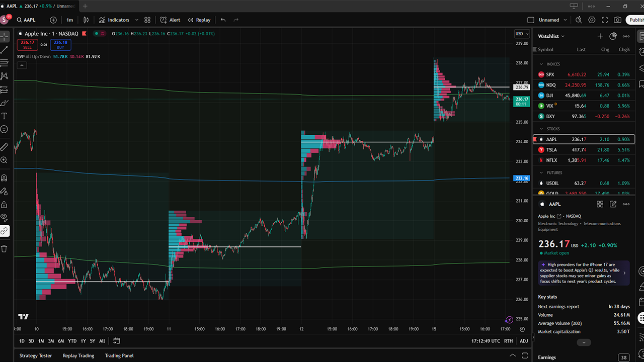Image resolution: width=644 pixels, height=362 pixels.
Task: Select the YTD time range
Action: click(72, 341)
